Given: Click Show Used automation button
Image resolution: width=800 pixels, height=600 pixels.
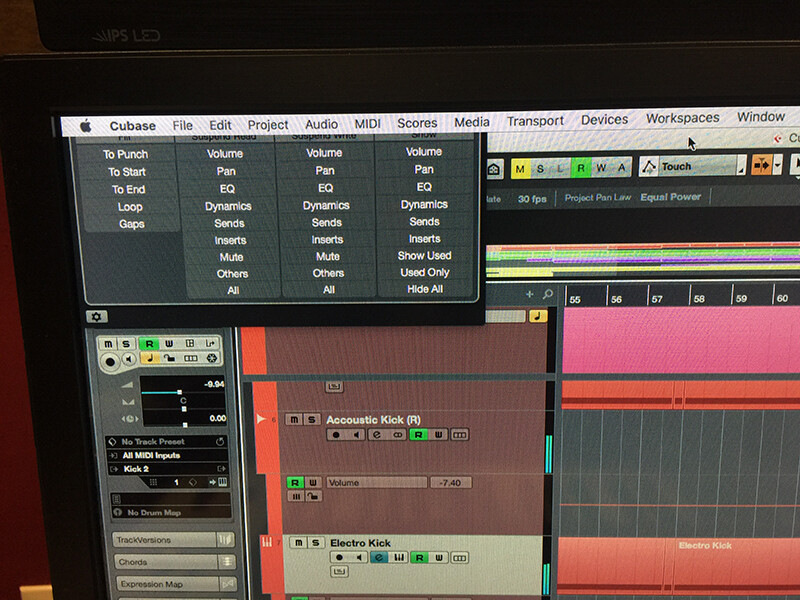Looking at the screenshot, I should click(x=424, y=256).
